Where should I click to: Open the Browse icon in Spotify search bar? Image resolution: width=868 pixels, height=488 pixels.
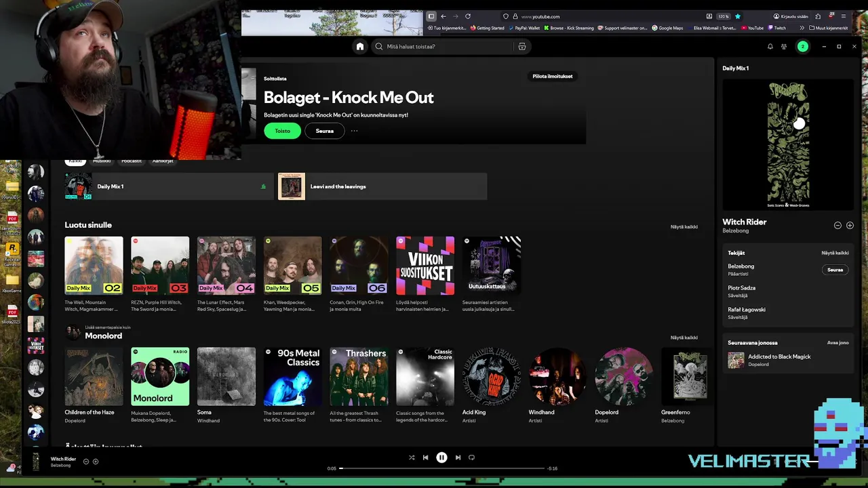point(521,47)
